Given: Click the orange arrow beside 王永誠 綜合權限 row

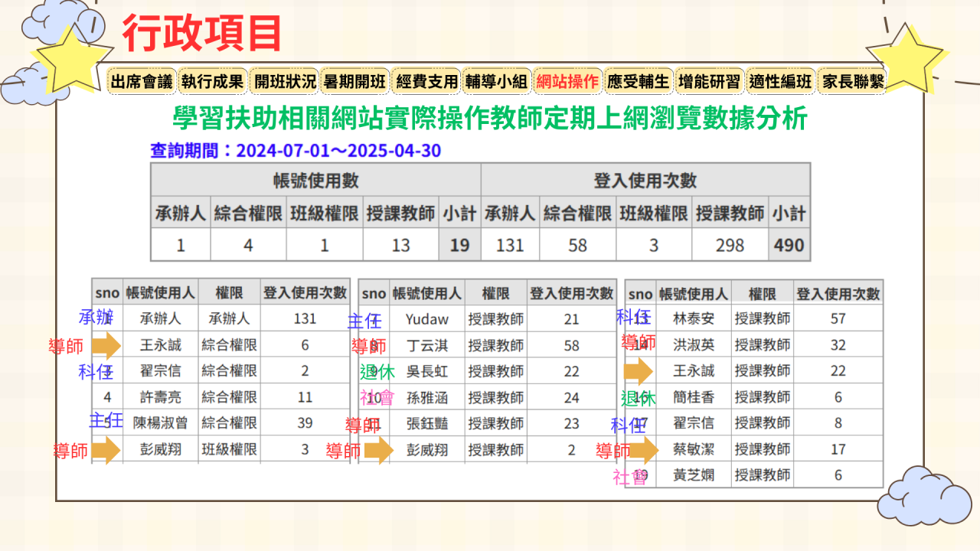Looking at the screenshot, I should [x=106, y=346].
